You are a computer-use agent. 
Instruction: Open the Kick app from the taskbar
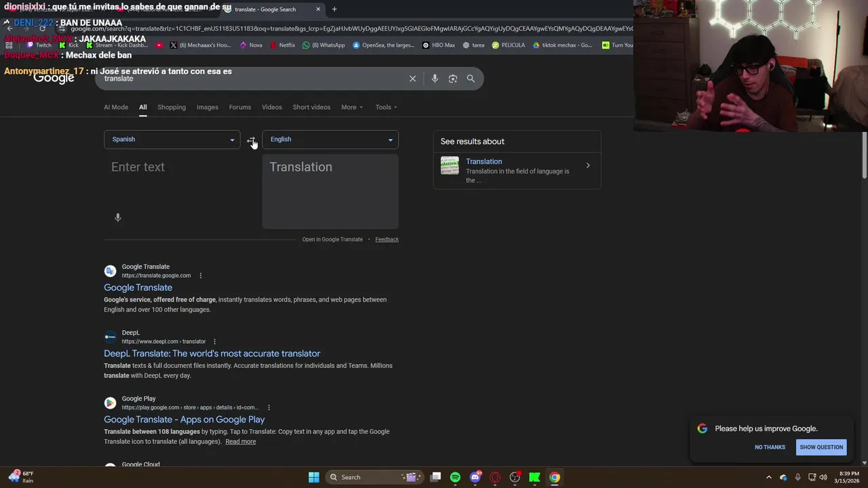(x=534, y=477)
